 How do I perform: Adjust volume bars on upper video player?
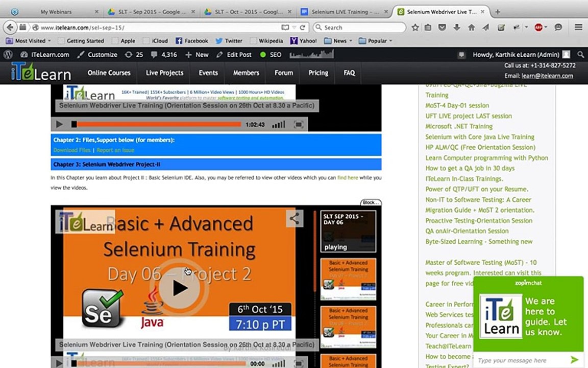(278, 124)
